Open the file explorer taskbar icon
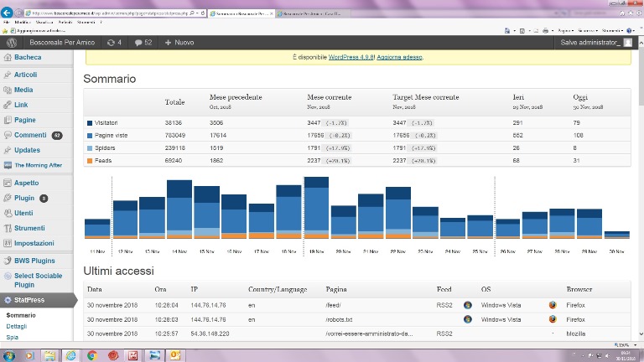 coord(49,355)
